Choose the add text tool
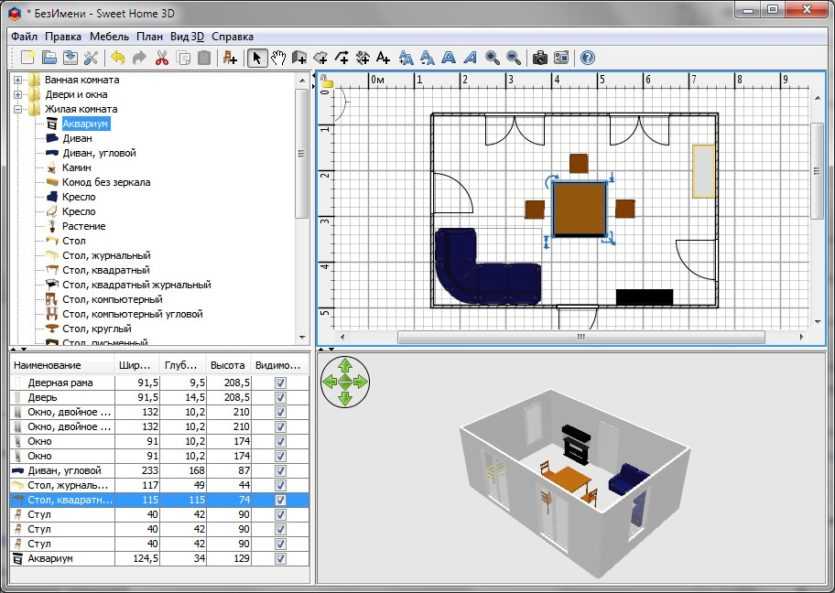The height and width of the screenshot is (593, 835). [x=383, y=57]
